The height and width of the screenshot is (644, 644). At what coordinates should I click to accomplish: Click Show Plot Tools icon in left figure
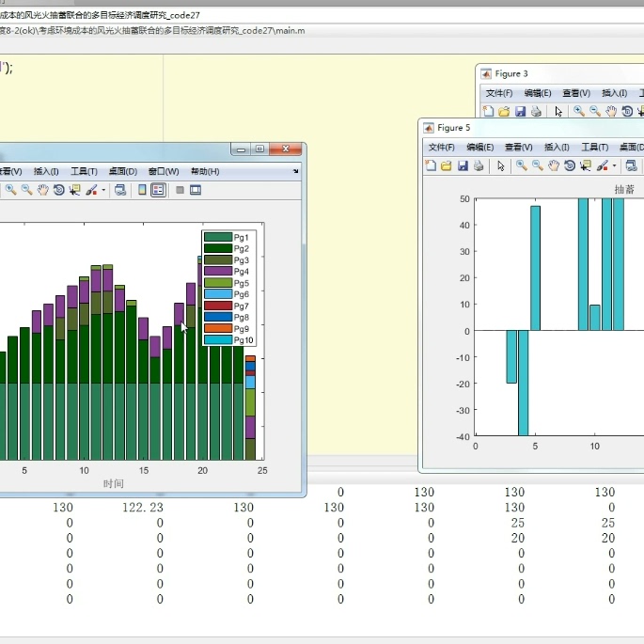196,190
